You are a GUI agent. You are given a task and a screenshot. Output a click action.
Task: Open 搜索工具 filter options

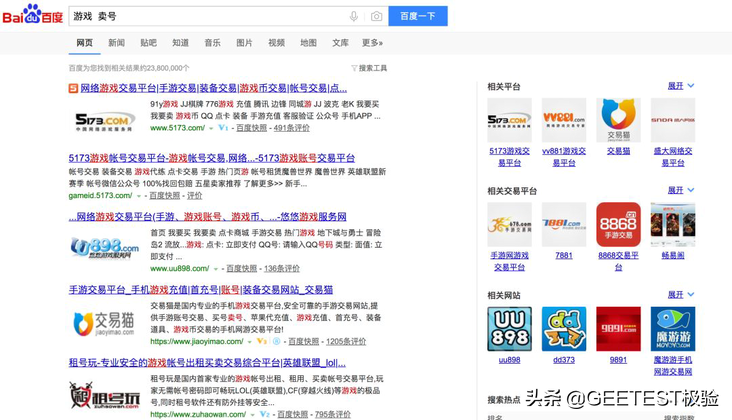click(369, 68)
